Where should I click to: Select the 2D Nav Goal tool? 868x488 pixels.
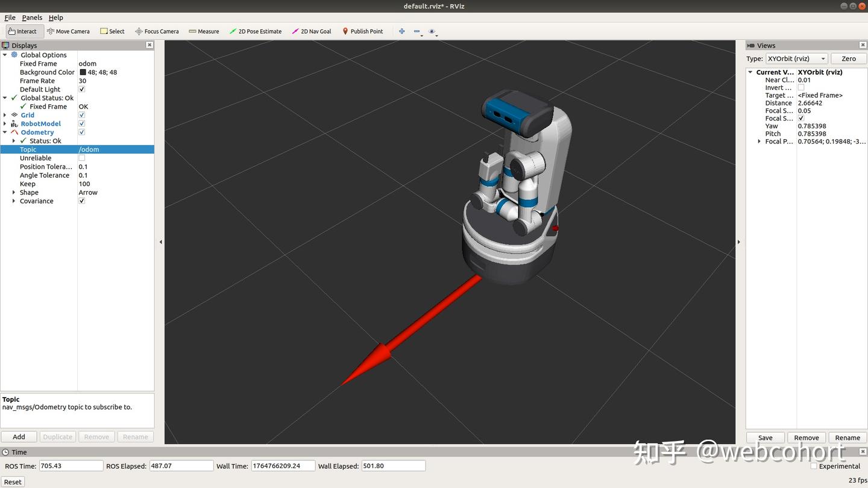click(x=312, y=31)
